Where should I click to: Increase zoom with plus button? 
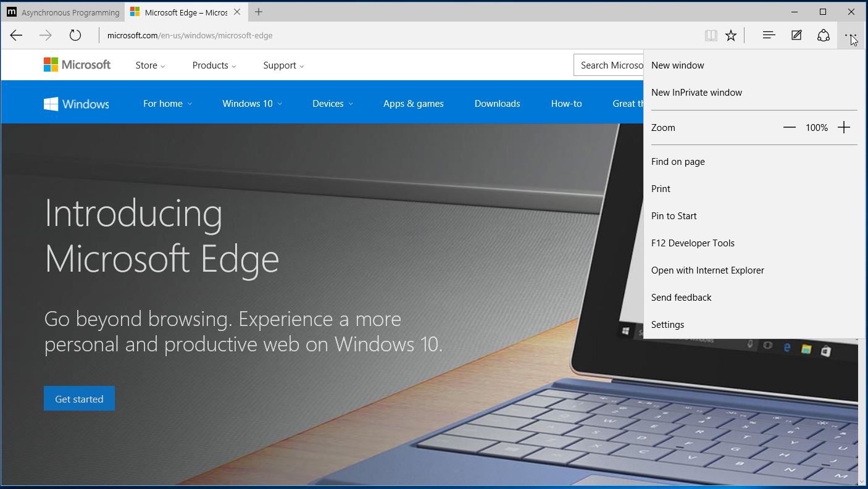click(x=844, y=128)
